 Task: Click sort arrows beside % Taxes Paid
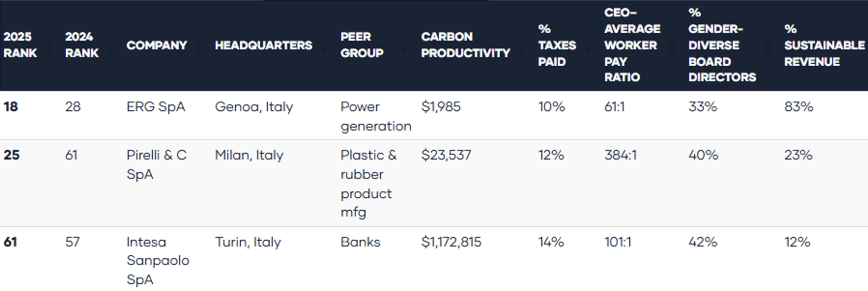click(588, 45)
